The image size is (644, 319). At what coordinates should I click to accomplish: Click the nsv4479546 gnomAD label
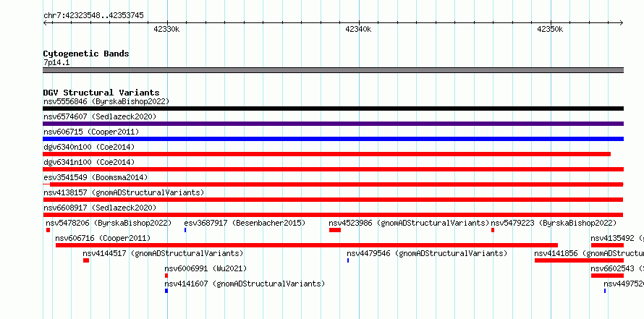point(427,253)
